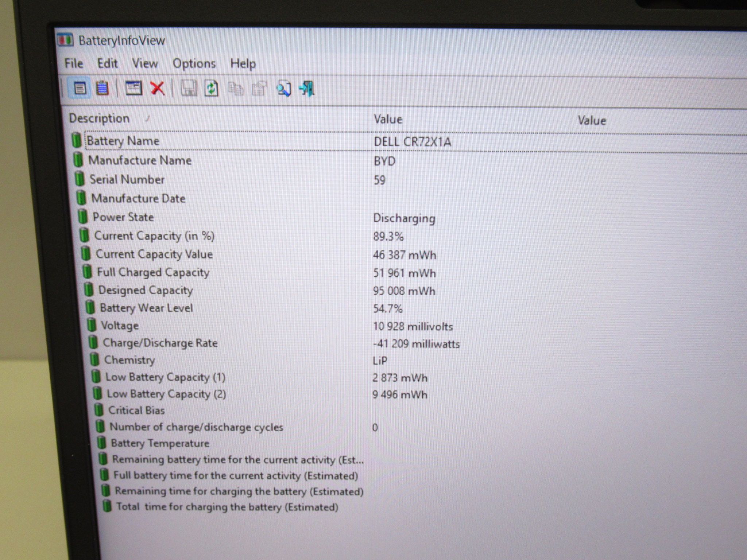
Task: Click the copy selected items icon
Action: click(236, 89)
